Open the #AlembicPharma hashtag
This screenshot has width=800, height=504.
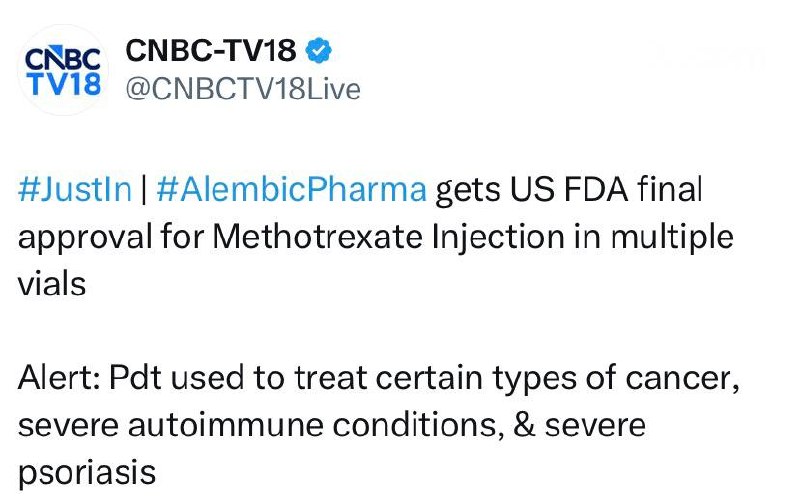pyautogui.click(x=292, y=190)
